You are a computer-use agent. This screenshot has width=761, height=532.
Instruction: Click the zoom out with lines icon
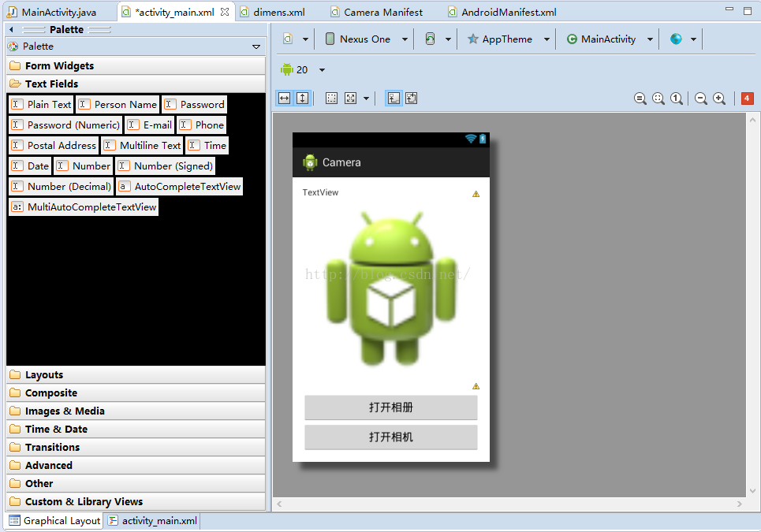640,99
